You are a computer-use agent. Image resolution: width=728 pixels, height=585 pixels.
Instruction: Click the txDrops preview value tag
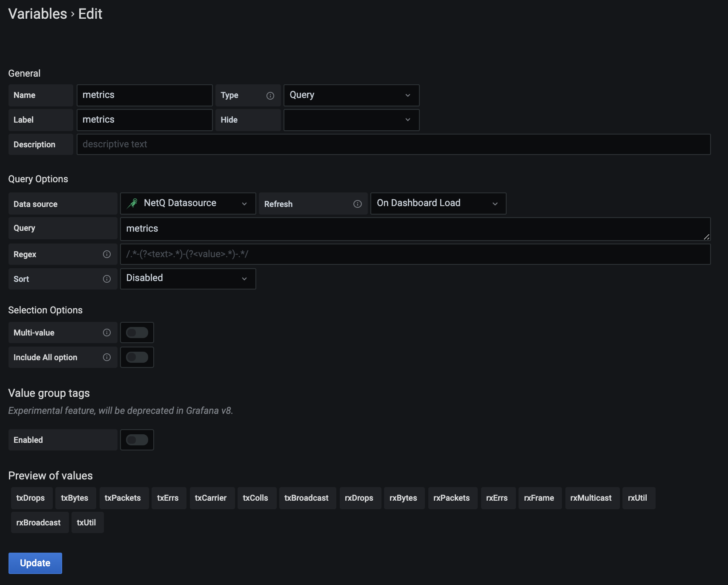pyautogui.click(x=31, y=498)
